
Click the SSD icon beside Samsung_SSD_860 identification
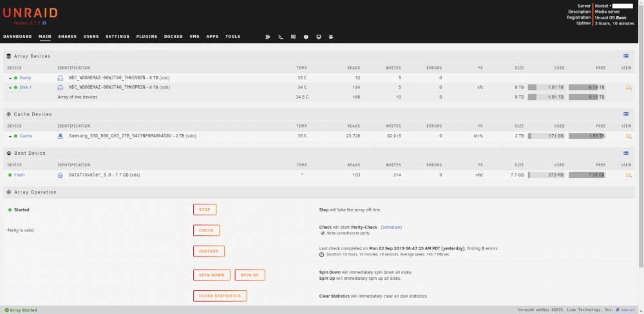[x=61, y=136]
